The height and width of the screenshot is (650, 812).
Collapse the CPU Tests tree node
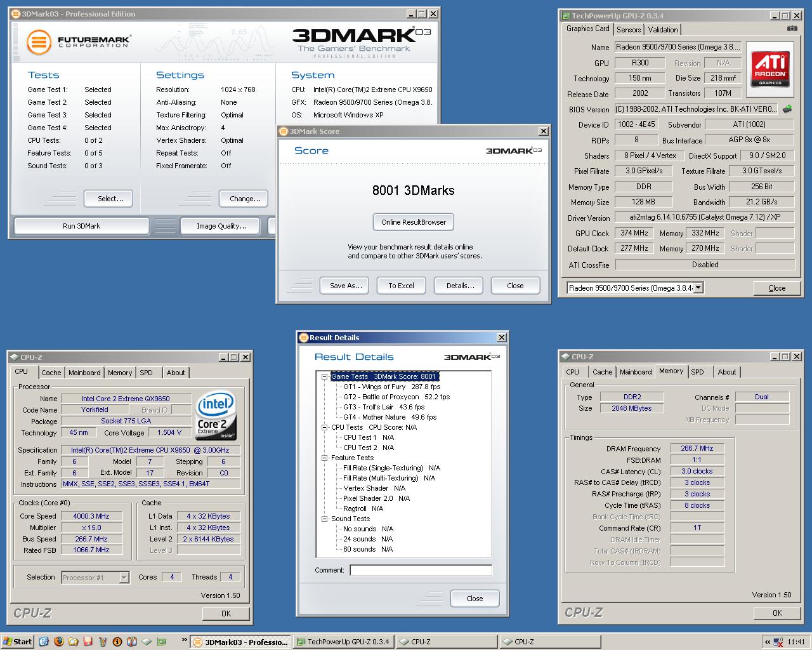(324, 427)
